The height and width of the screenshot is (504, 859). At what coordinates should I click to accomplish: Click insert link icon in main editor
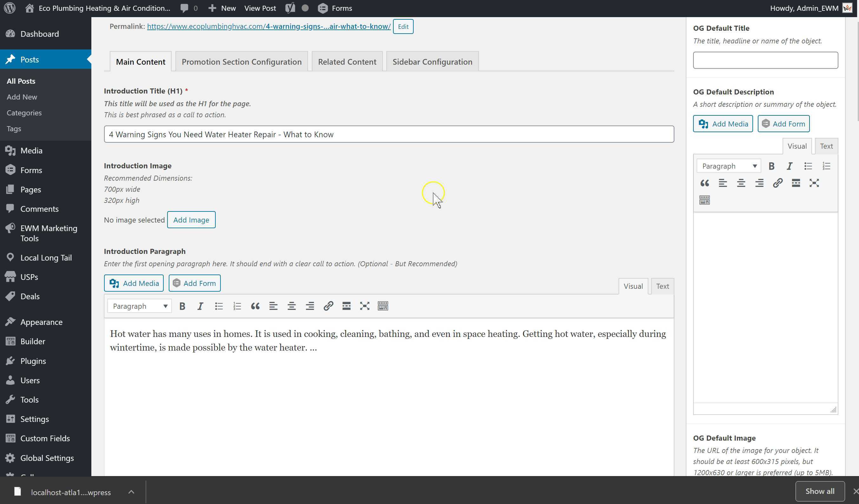328,306
